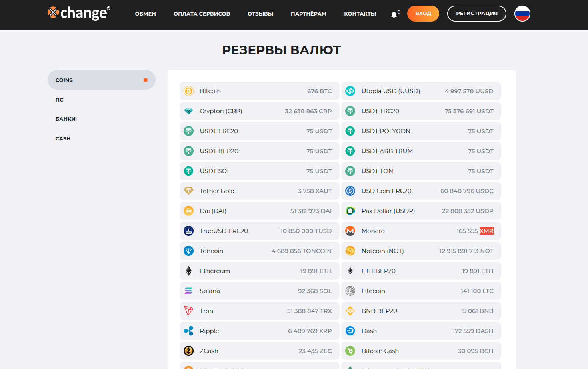Select the CASH category tab
588x369 pixels.
tap(63, 138)
